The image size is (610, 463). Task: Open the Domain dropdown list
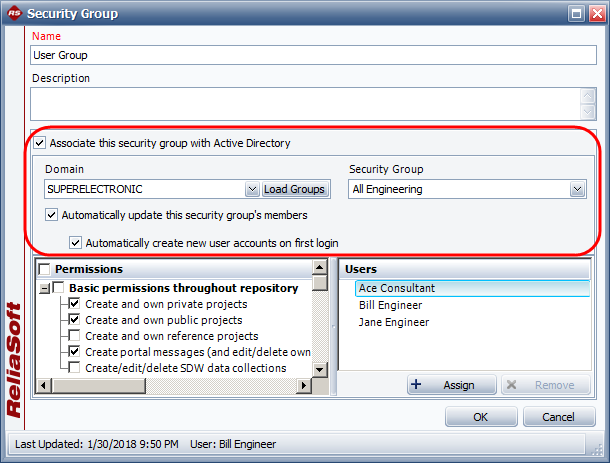(252, 189)
